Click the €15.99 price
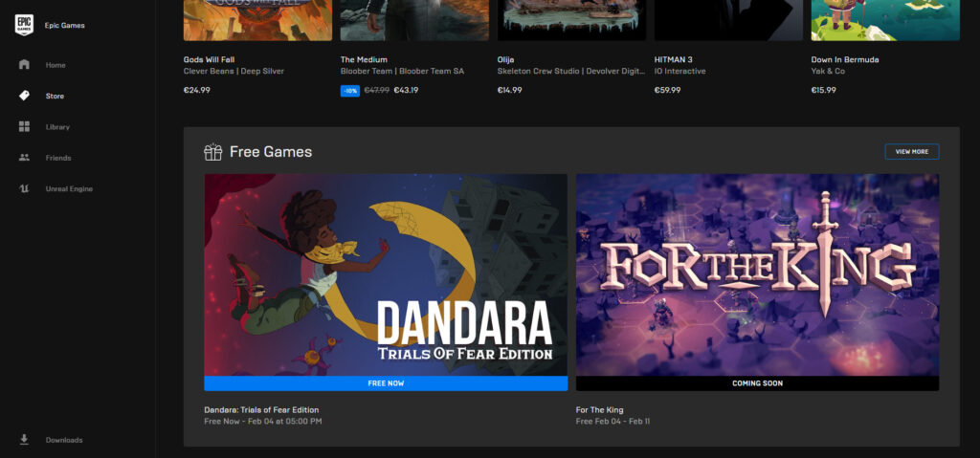Screen dimensions: 980x458 (823, 90)
